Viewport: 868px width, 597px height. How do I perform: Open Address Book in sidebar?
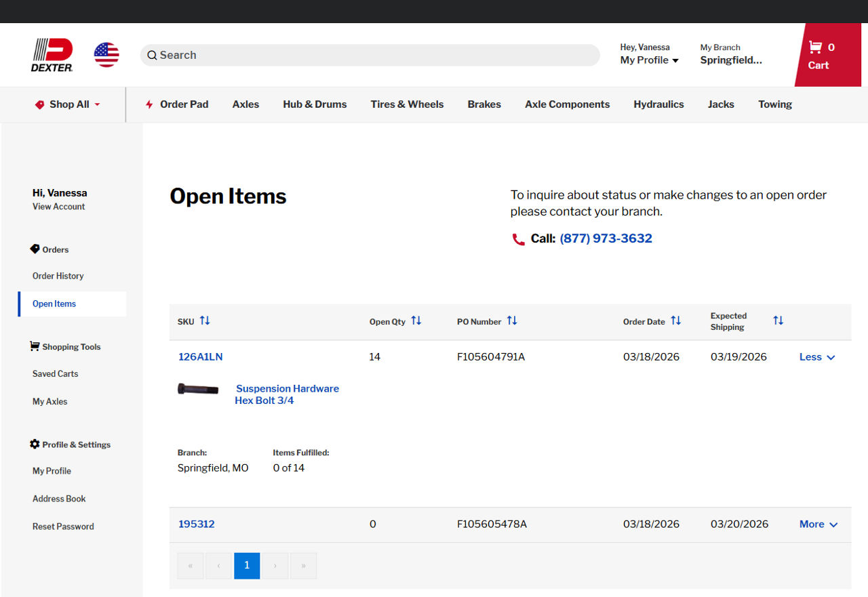pyautogui.click(x=59, y=499)
